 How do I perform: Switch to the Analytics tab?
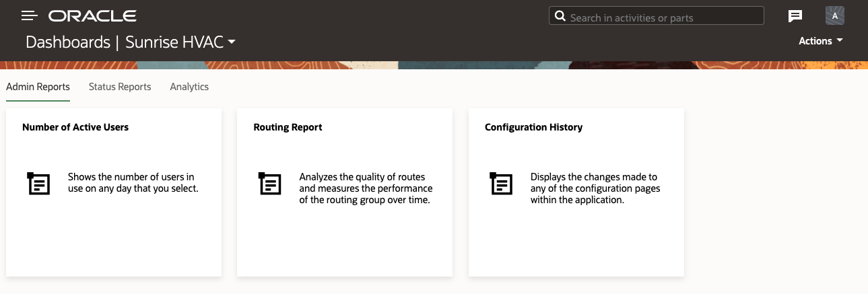pos(189,87)
